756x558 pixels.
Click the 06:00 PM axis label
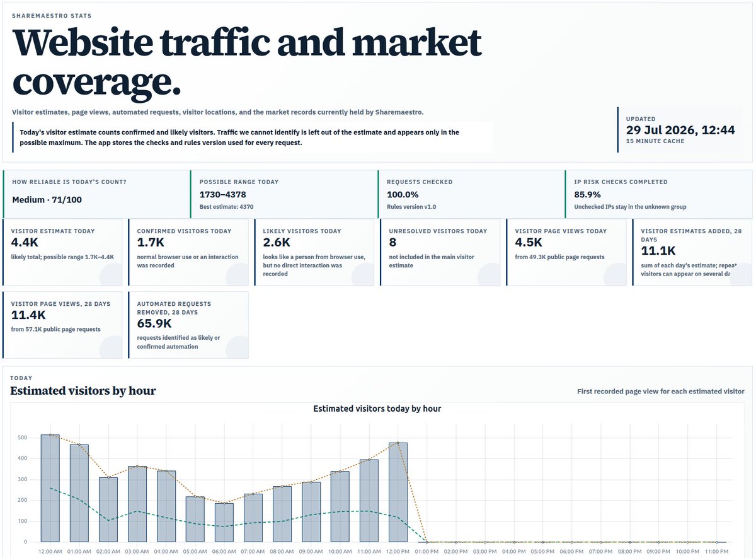pos(572,551)
